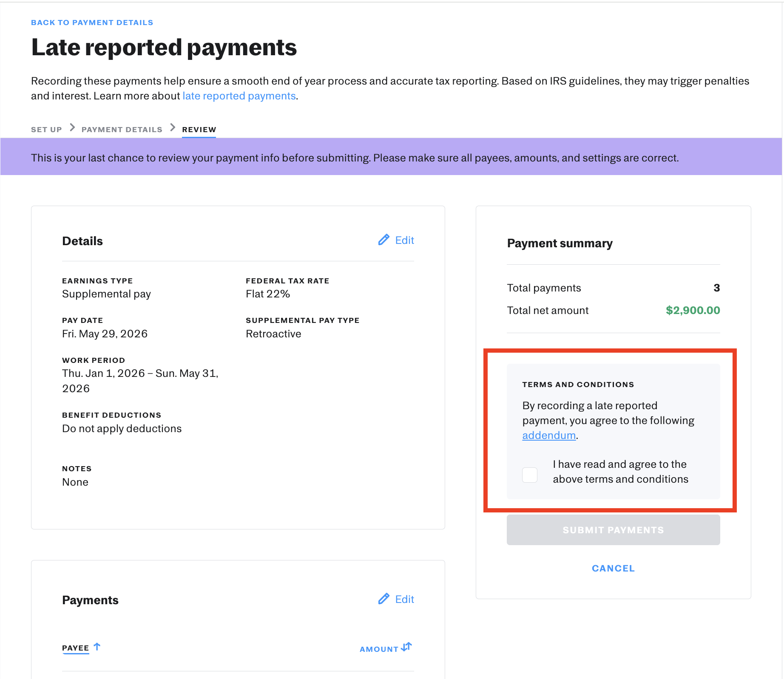Viewport: 784px width, 679px height.
Task: Tick the agree to terms checkbox
Action: point(530,475)
